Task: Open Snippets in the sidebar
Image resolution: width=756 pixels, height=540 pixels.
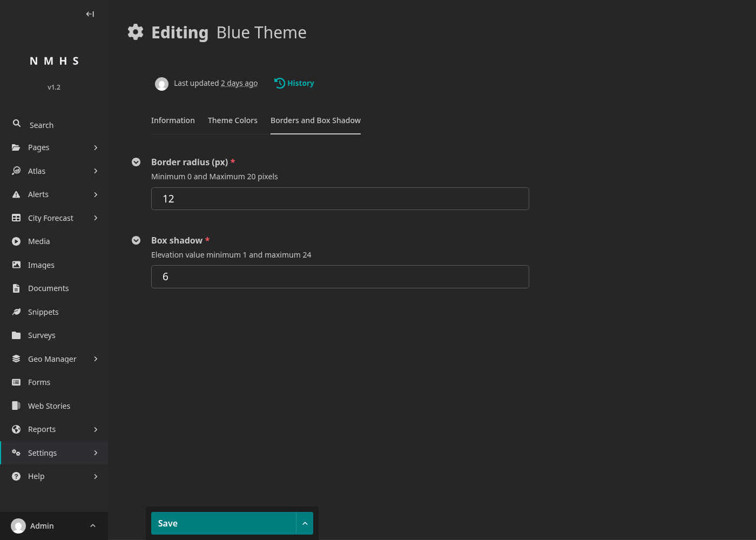Action: coord(54,312)
